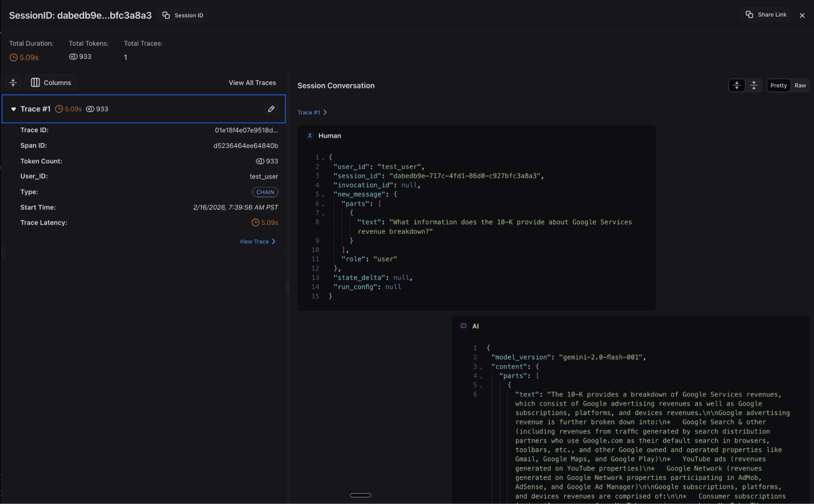Open the Columns selector

pos(51,83)
